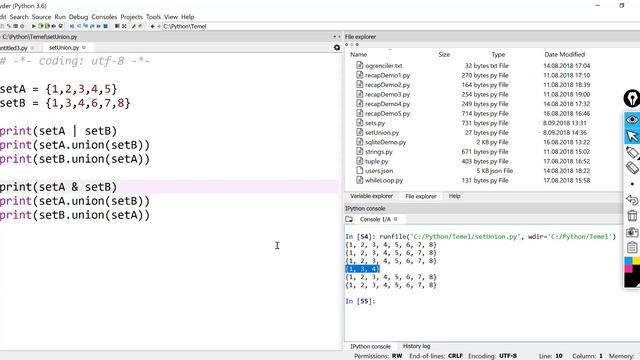Close the untitled3.py editor tab
Screen dimensions: 640x360
[32, 48]
